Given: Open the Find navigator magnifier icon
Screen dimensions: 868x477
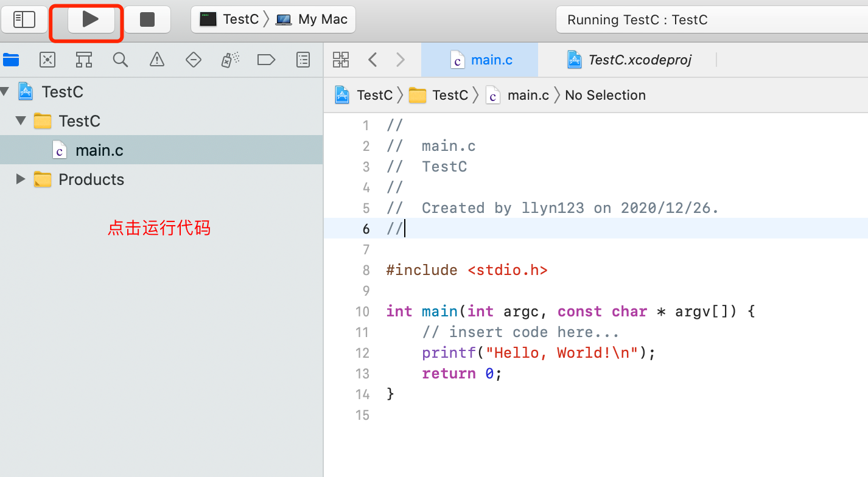Looking at the screenshot, I should pyautogui.click(x=121, y=60).
